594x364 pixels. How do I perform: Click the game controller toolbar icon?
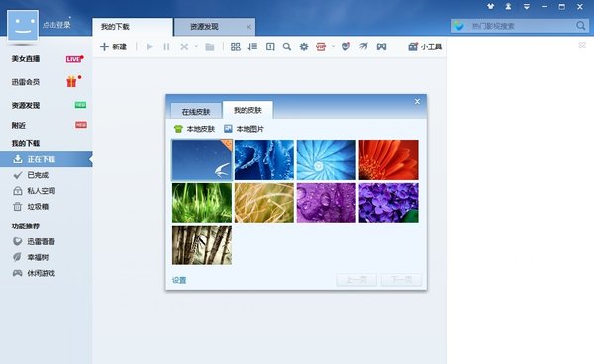(x=381, y=46)
